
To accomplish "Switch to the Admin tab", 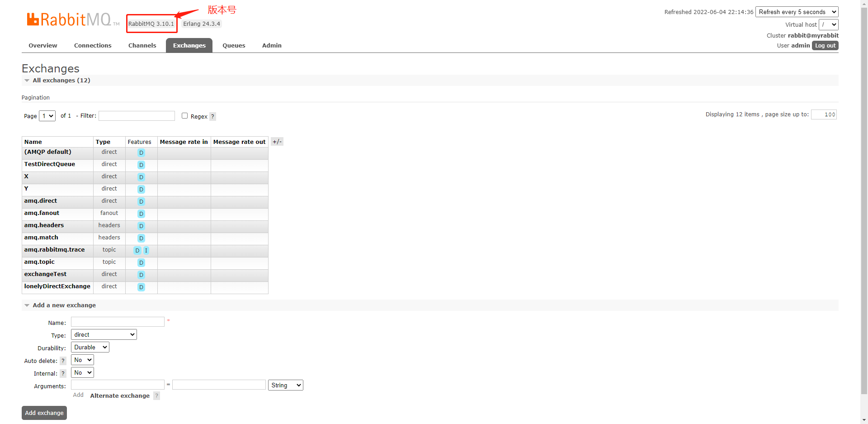I will tap(272, 46).
